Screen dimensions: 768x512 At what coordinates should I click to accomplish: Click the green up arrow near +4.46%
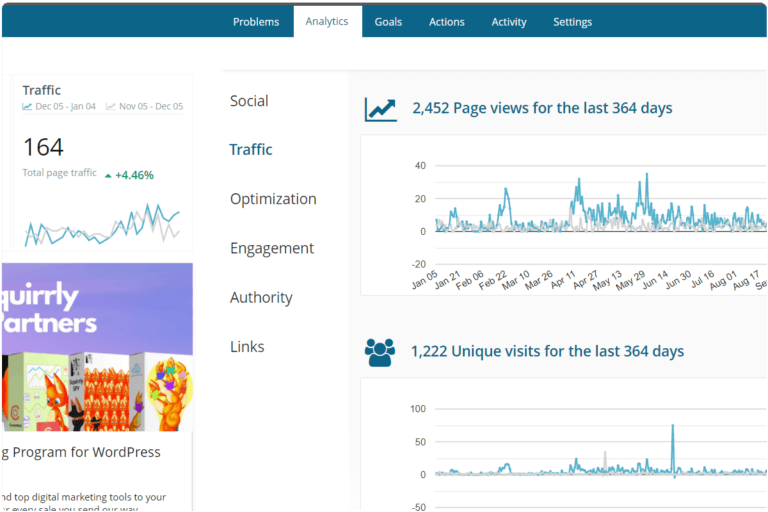[x=108, y=175]
